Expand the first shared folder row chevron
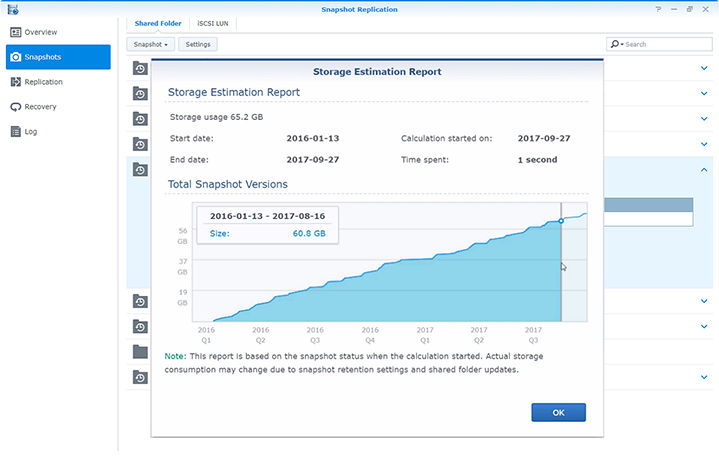 [704, 68]
